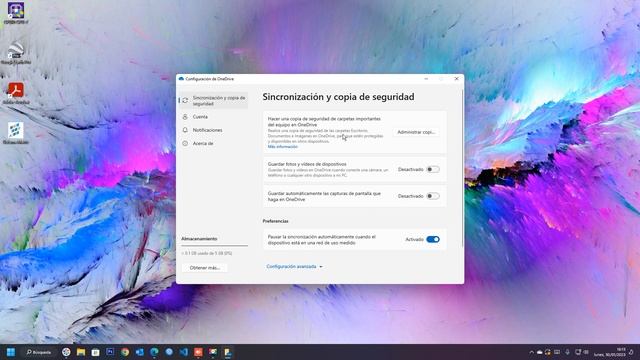Open Photoshop from the taskbar
The height and width of the screenshot is (360, 640).
pyautogui.click(x=110, y=352)
